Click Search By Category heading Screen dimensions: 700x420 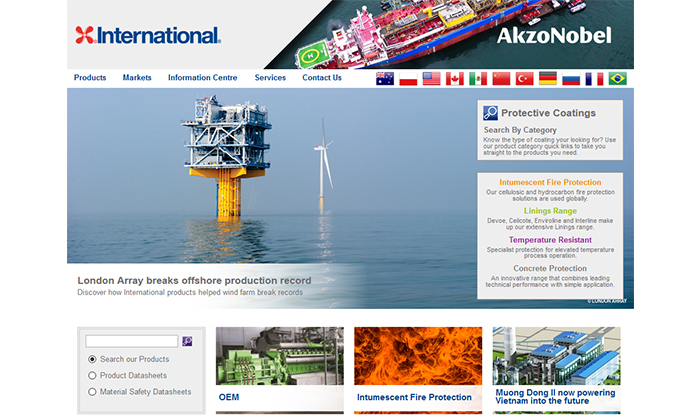pos(520,130)
